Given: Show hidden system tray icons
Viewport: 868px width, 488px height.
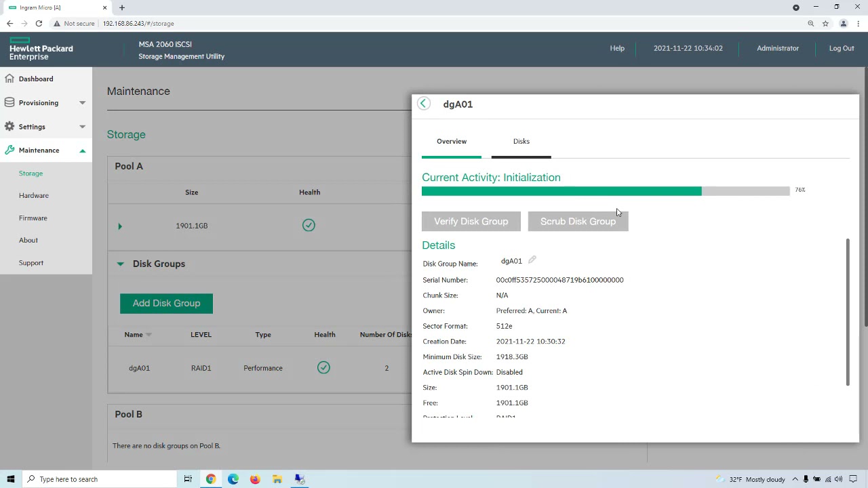Looking at the screenshot, I should point(795,479).
